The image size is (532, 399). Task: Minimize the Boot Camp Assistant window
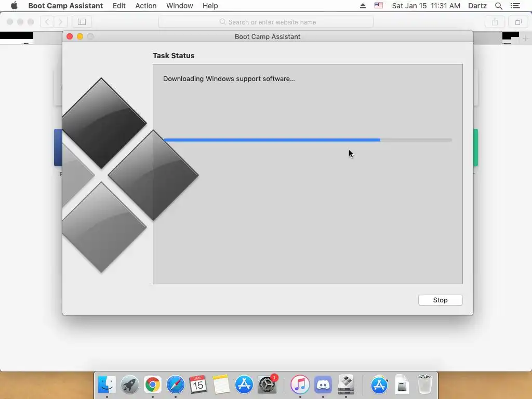point(80,36)
